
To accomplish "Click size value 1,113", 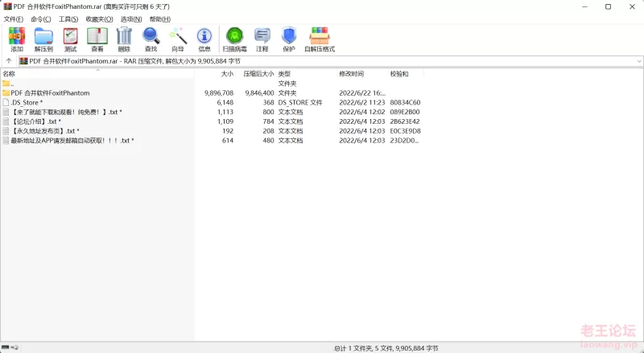I will (225, 112).
